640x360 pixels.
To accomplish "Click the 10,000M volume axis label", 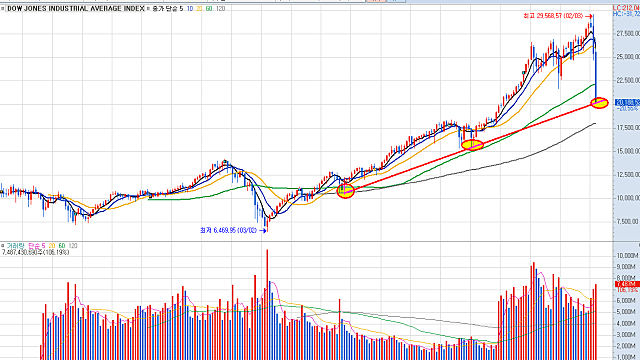I will pyautogui.click(x=627, y=256).
